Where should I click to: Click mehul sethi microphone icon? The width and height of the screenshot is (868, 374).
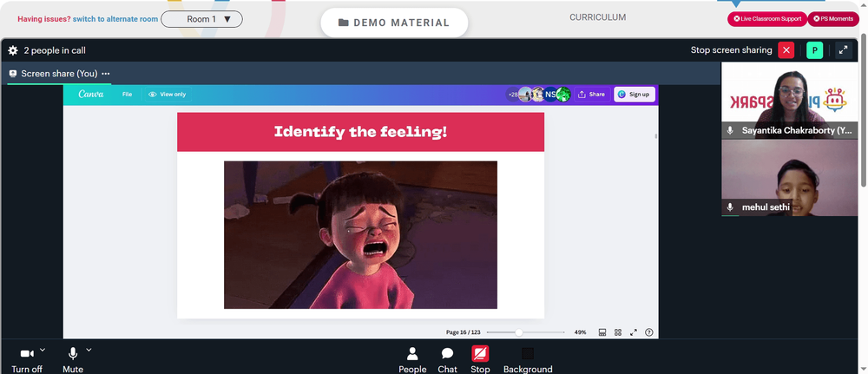click(730, 207)
